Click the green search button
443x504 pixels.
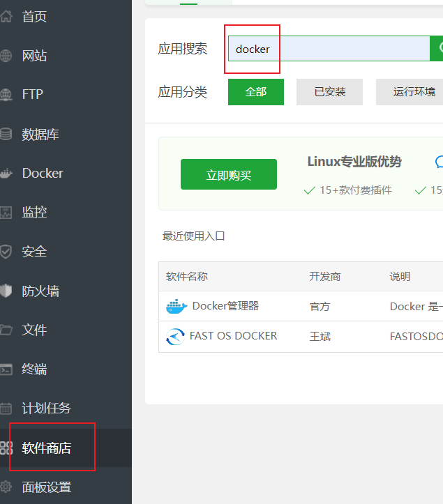click(437, 49)
